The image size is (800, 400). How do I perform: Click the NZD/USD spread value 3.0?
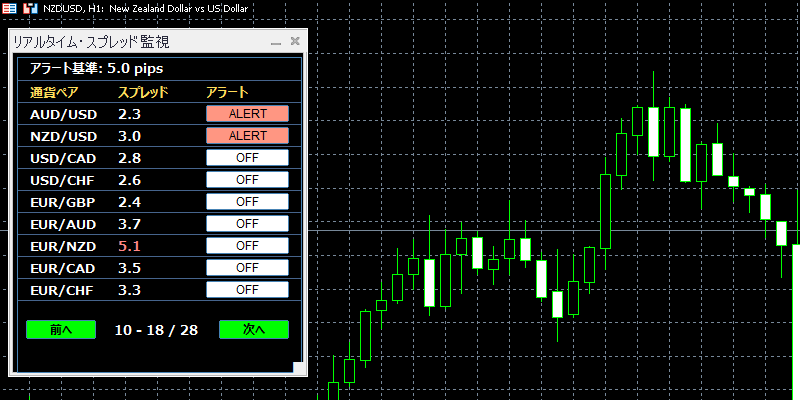click(x=129, y=136)
